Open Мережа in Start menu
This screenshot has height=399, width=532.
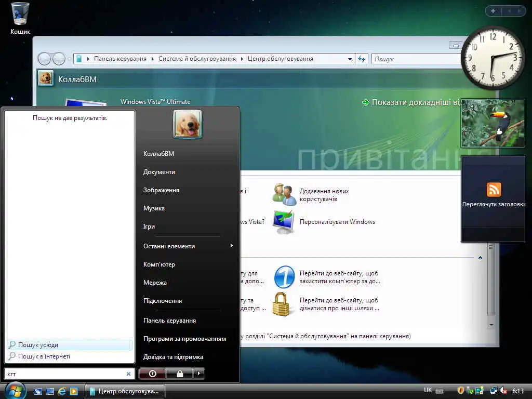coord(155,283)
